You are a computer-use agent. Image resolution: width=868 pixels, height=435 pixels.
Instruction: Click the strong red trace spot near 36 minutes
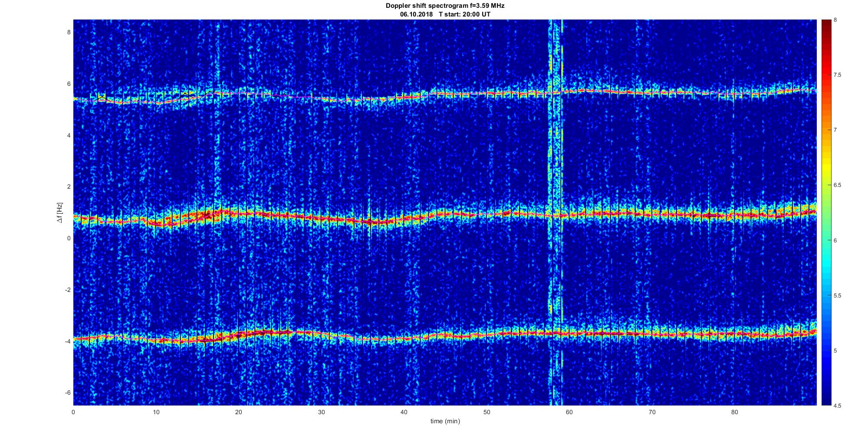click(370, 222)
